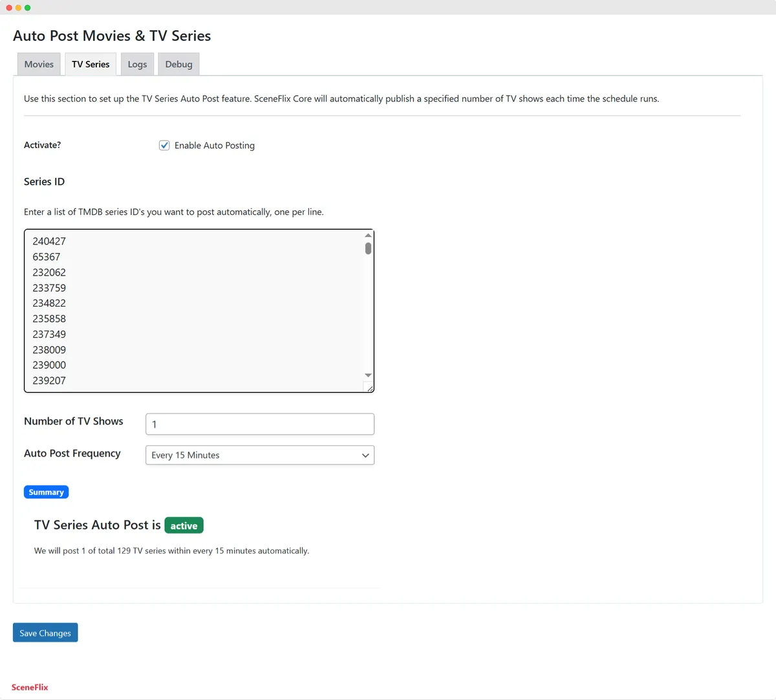Open the SceneFlix link in footer
This screenshot has height=700, width=776.
tap(30, 687)
